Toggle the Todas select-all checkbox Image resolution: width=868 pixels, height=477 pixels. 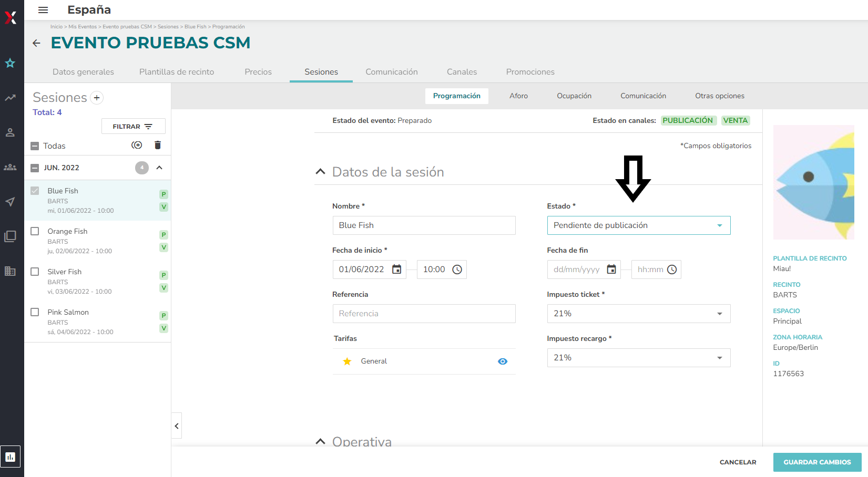[35, 146]
